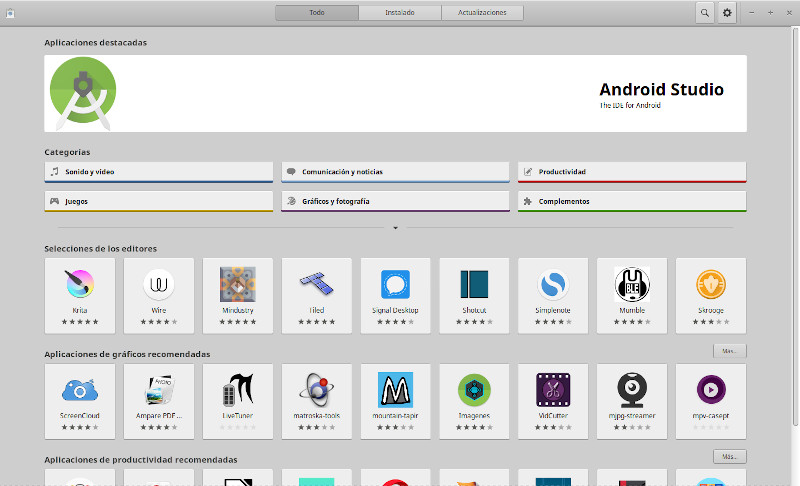Switch to the Actualizaciones tab
Image resolution: width=800 pixels, height=486 pixels.
[x=482, y=13]
